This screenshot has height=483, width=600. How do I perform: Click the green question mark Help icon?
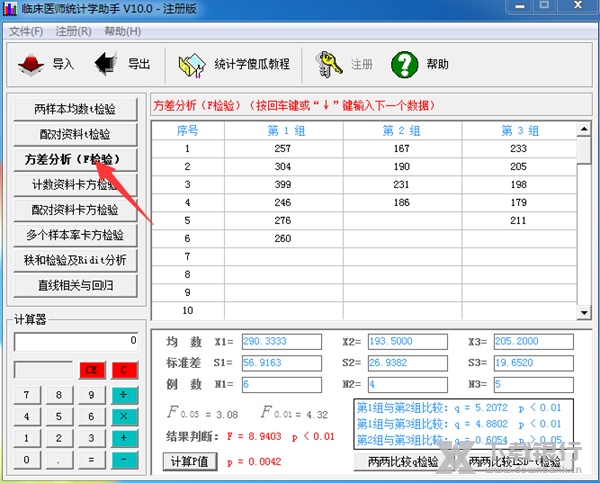(404, 64)
